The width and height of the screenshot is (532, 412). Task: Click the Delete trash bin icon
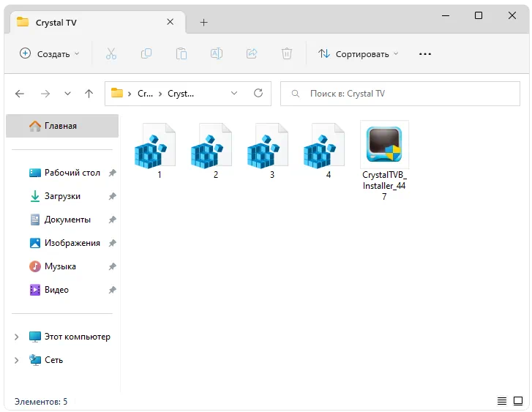287,53
